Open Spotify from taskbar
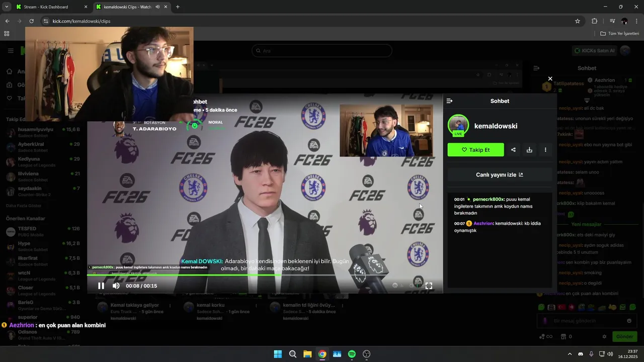The height and width of the screenshot is (362, 644). coord(352,354)
